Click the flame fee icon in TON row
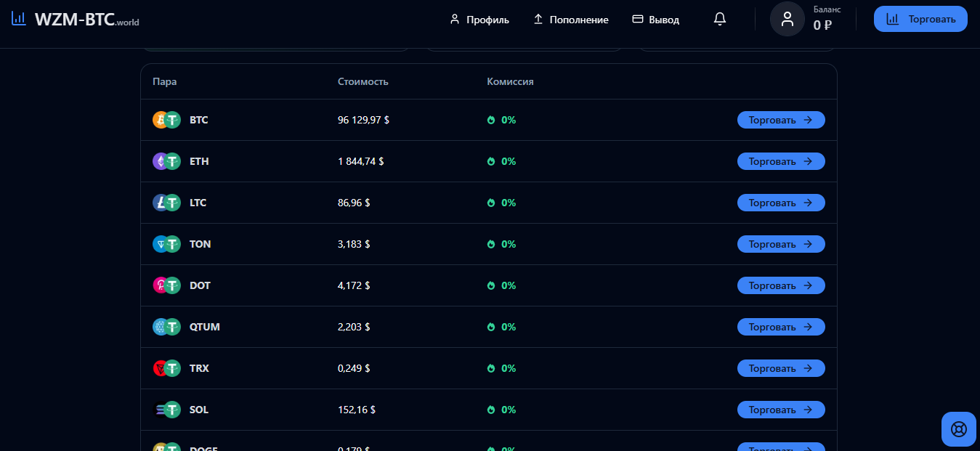Image resolution: width=980 pixels, height=451 pixels. click(x=491, y=244)
